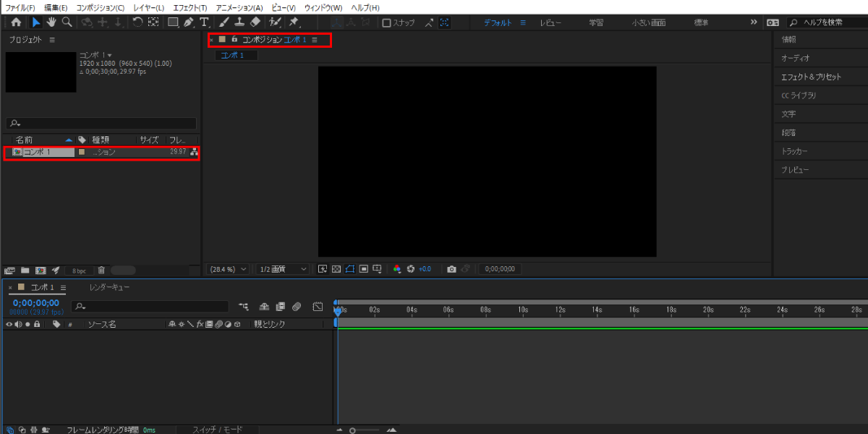This screenshot has width=868, height=434.
Task: Switch to the レンダーキュー tab
Action: pos(110,288)
